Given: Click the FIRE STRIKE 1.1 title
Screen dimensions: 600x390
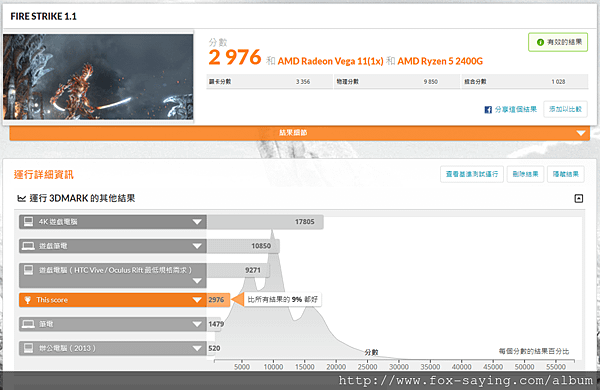Looking at the screenshot, I should coord(43,16).
